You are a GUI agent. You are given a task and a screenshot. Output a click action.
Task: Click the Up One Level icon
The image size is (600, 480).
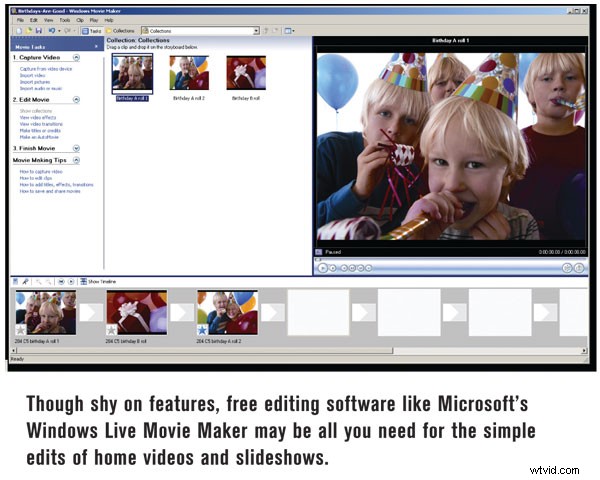266,31
